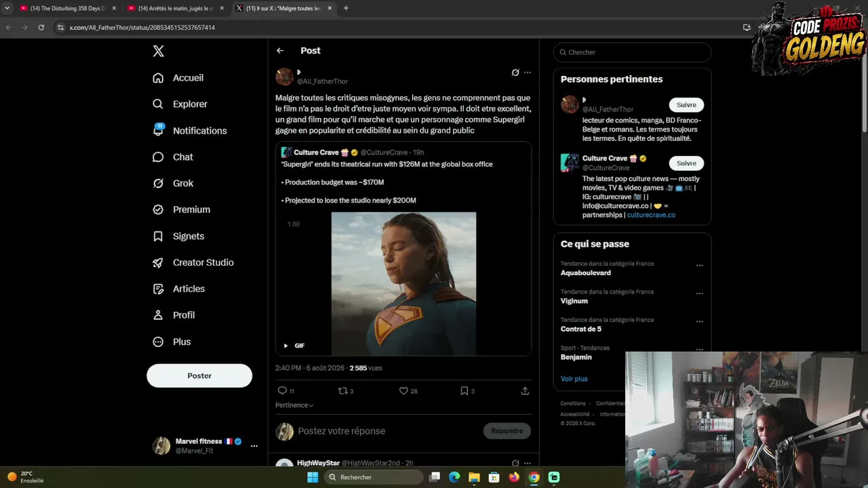Open account menu dots beside Marvel fitness
This screenshot has width=868, height=488.
[254, 446]
